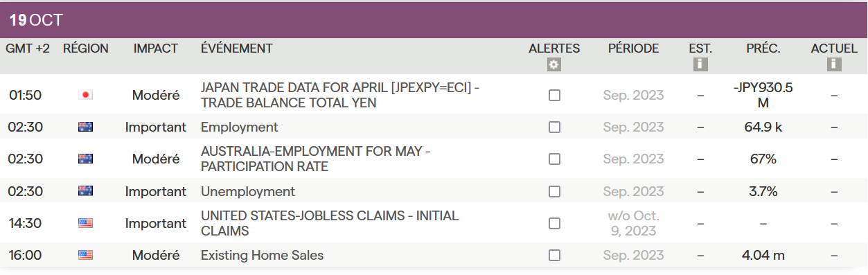This screenshot has width=868, height=275.
Task: Tick alert checkbox for Employment event
Action: point(554,127)
